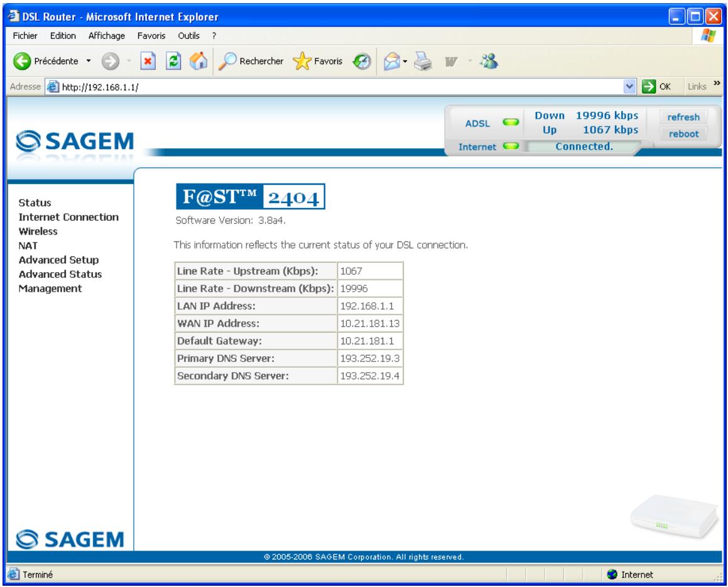The height and width of the screenshot is (587, 728).
Task: Click the ADSL green status LED
Action: (511, 123)
